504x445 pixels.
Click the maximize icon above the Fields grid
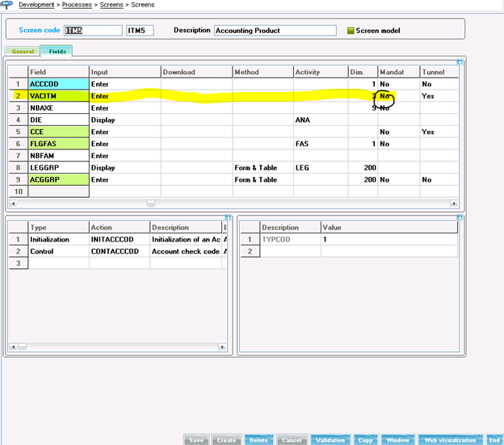458,61
